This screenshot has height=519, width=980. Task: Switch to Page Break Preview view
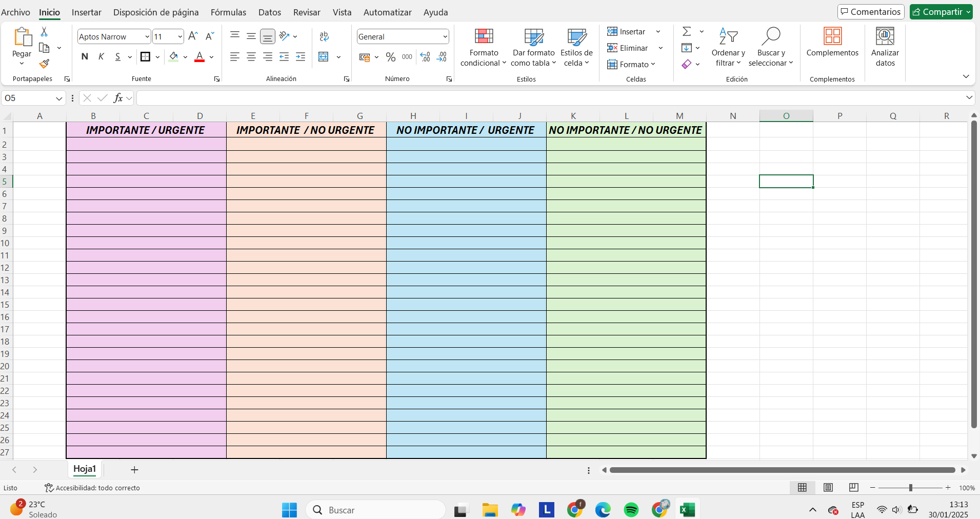[854, 488]
